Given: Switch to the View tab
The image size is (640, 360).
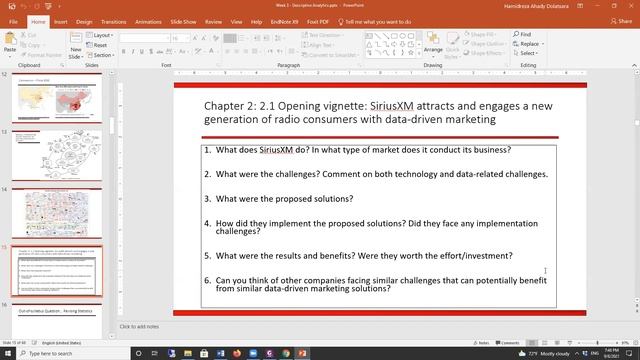Looking at the screenshot, I should pyautogui.click(x=236, y=22).
